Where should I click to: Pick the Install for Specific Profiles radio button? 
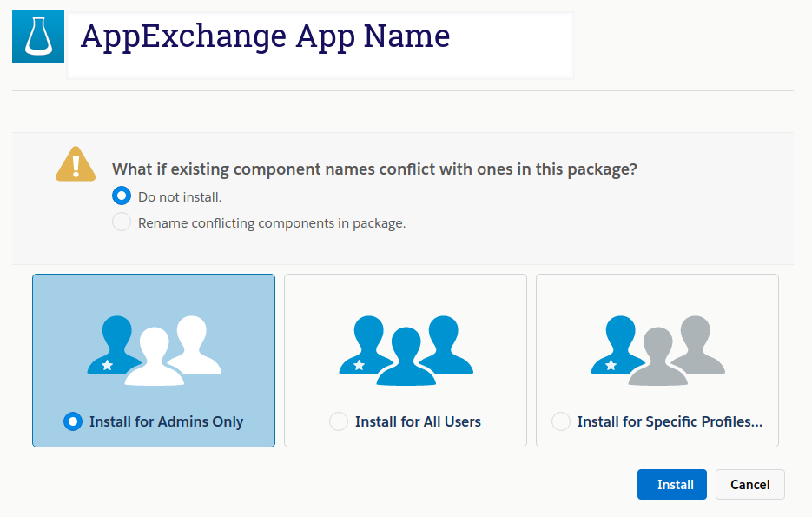coord(562,421)
